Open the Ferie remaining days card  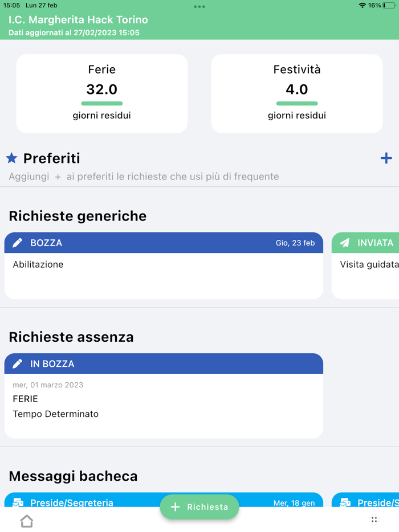102,93
